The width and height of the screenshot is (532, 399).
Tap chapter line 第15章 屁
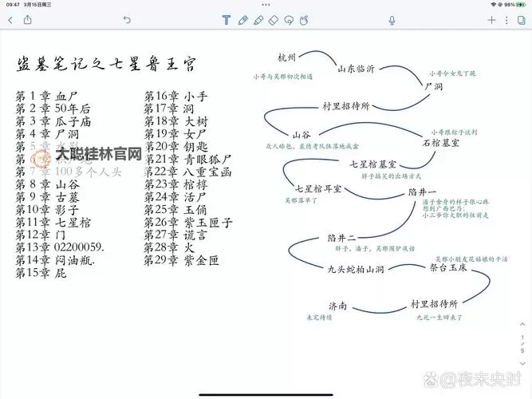[x=41, y=273]
